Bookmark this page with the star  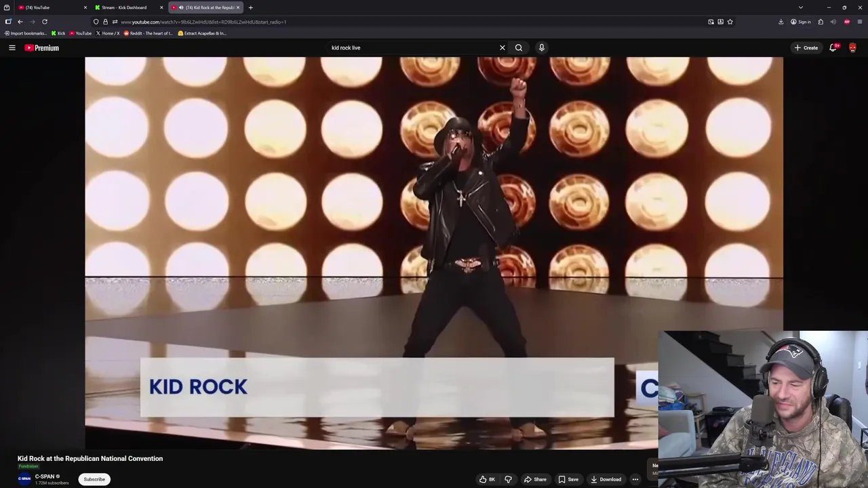coord(730,22)
